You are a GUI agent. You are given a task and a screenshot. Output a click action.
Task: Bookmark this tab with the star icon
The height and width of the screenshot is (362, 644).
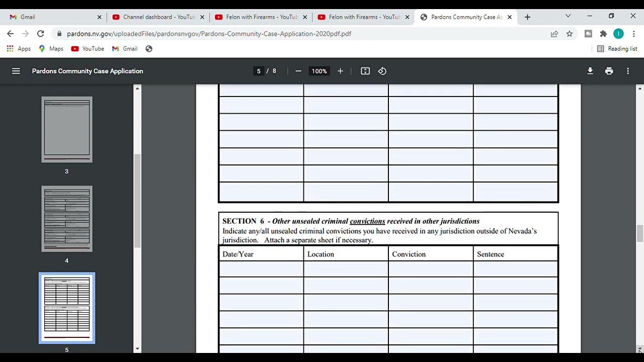pyautogui.click(x=570, y=34)
